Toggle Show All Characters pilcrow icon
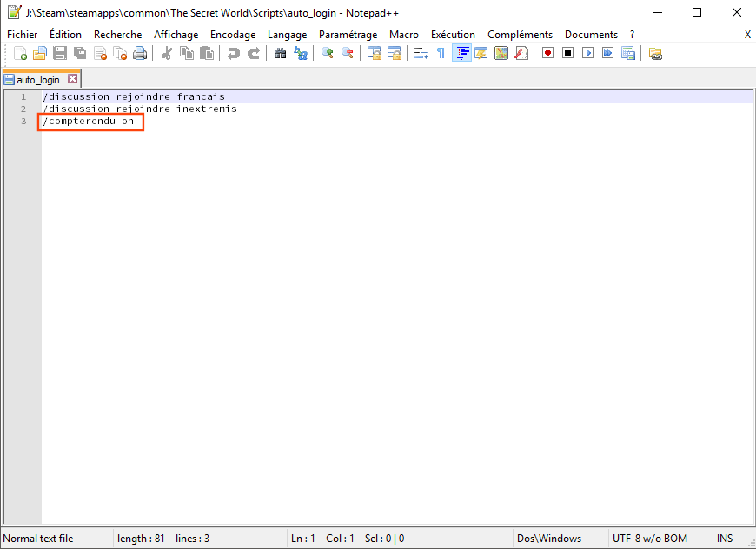Viewport: 756px width, 549px height. [x=441, y=53]
